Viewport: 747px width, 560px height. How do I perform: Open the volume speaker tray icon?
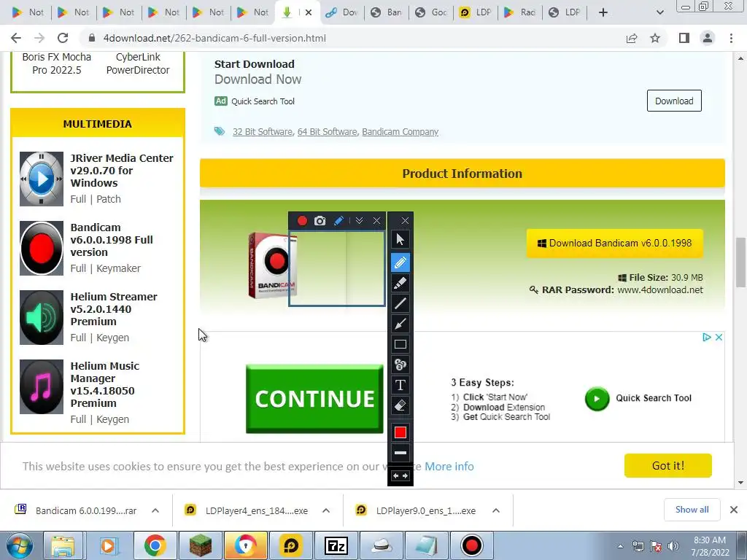click(673, 546)
